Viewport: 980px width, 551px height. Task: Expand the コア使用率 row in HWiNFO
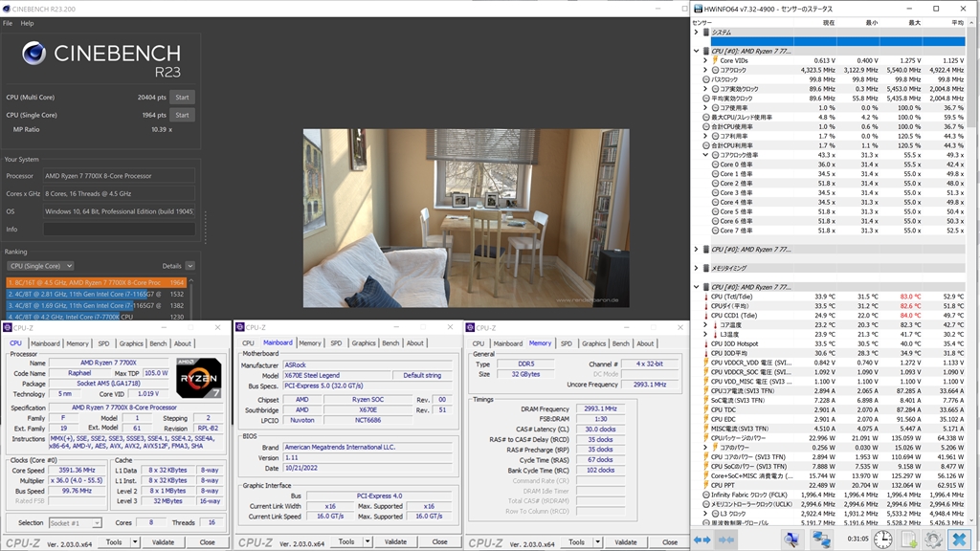[x=705, y=107]
